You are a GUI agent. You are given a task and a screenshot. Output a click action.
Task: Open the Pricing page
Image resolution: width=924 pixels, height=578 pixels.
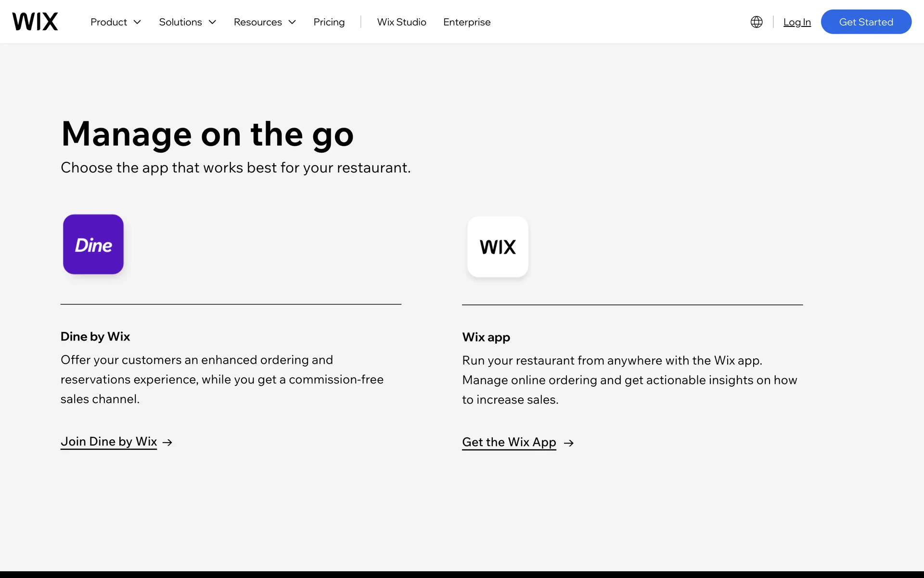329,22
